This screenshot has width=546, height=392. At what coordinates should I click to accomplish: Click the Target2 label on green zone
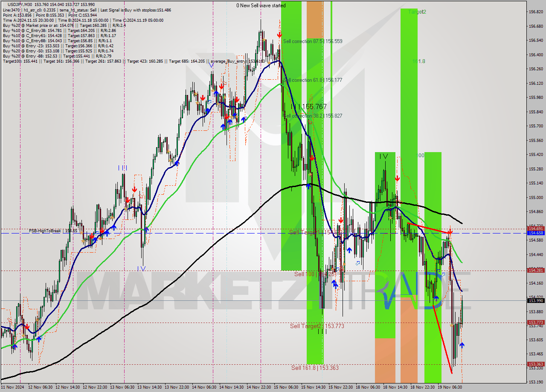pyautogui.click(x=417, y=12)
